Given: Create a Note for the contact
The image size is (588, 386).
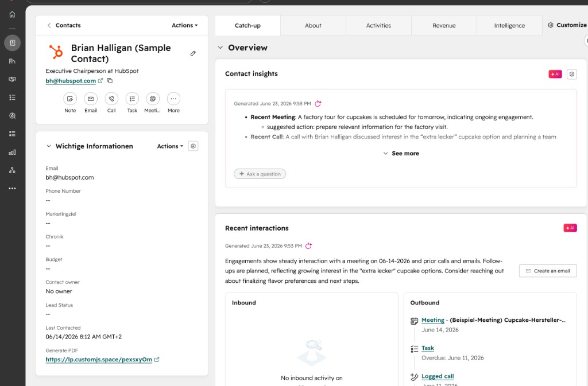Looking at the screenshot, I should [70, 99].
